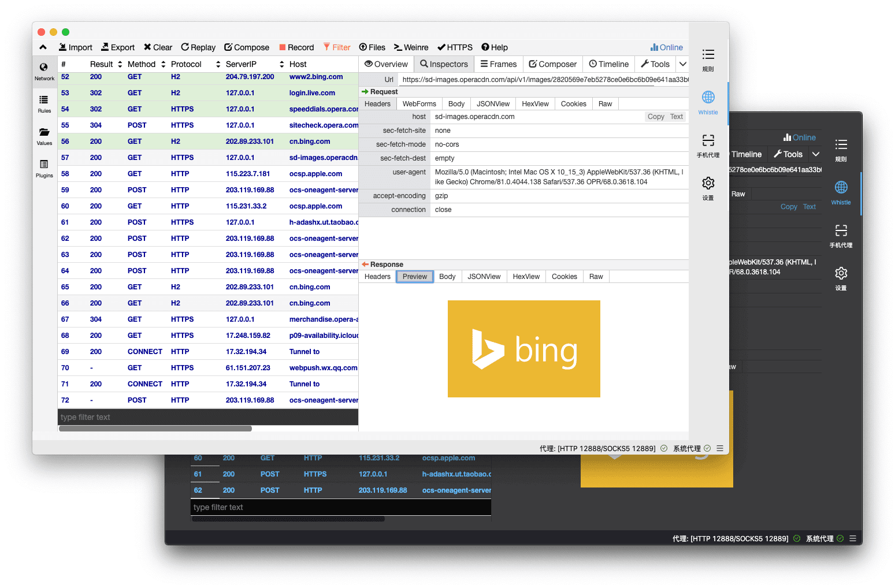Screen dimensions: 895x588
Task: Click the horizontal scrollbar under the request list
Action: [x=155, y=429]
